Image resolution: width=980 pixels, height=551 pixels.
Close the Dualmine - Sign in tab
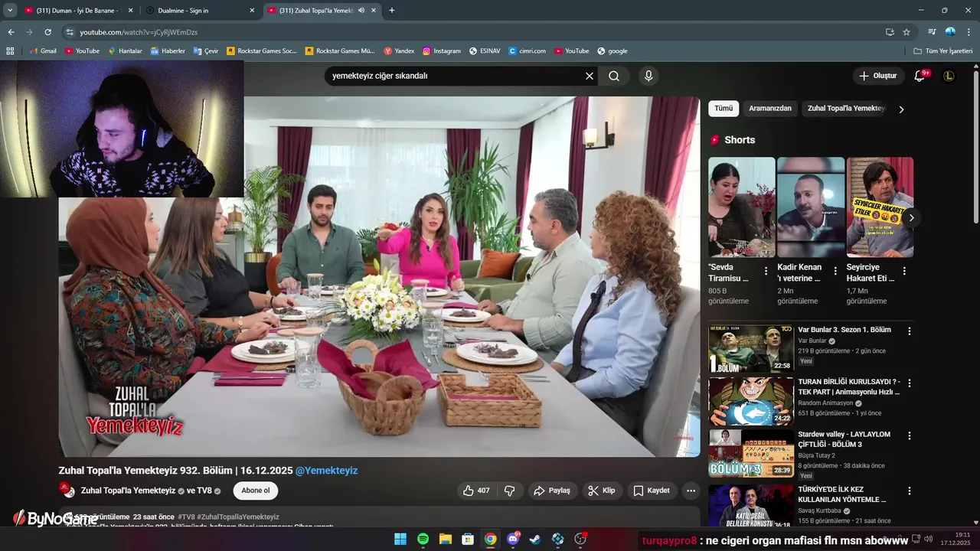(x=252, y=11)
